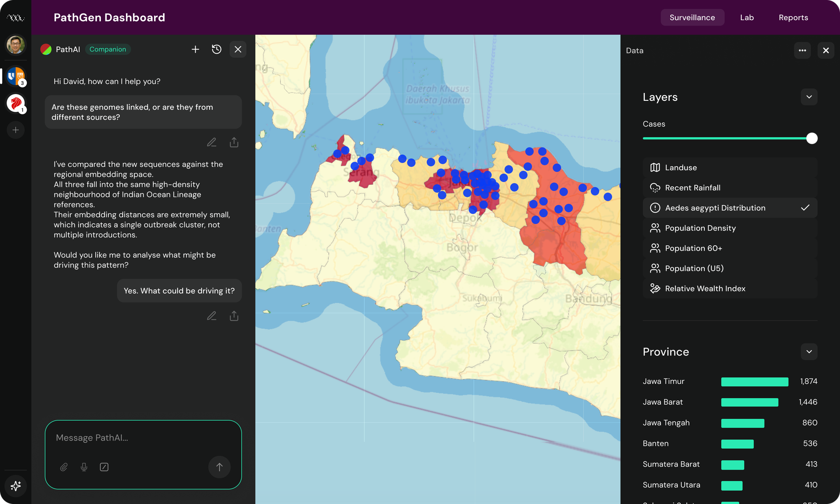Image resolution: width=840 pixels, height=504 pixels.
Task: Collapse the Province section chevron
Action: click(x=809, y=352)
